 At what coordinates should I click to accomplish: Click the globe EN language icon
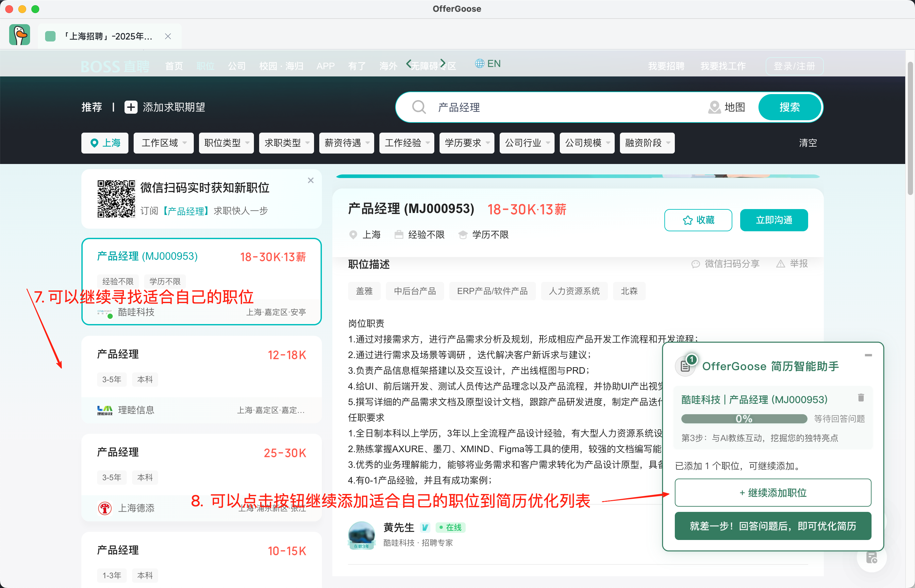click(479, 64)
